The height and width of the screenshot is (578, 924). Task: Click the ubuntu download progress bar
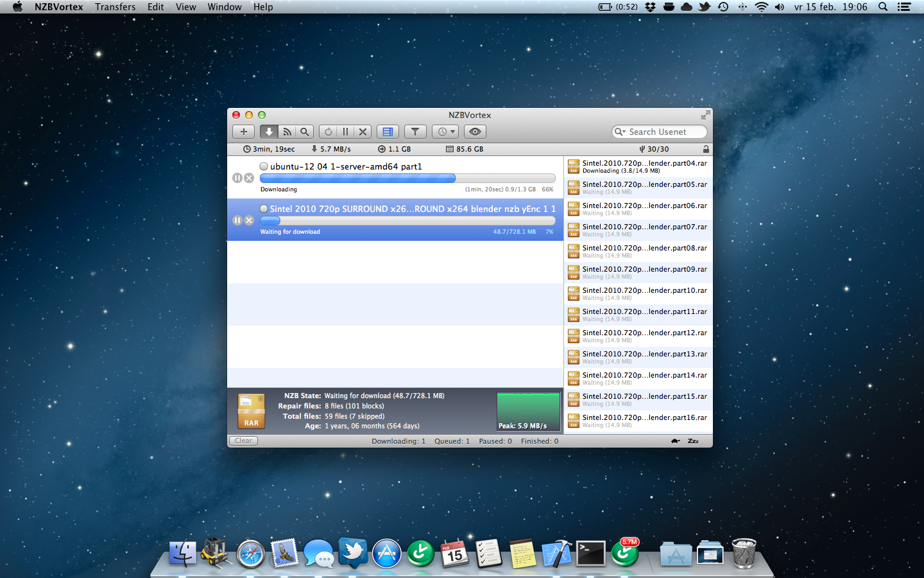407,178
